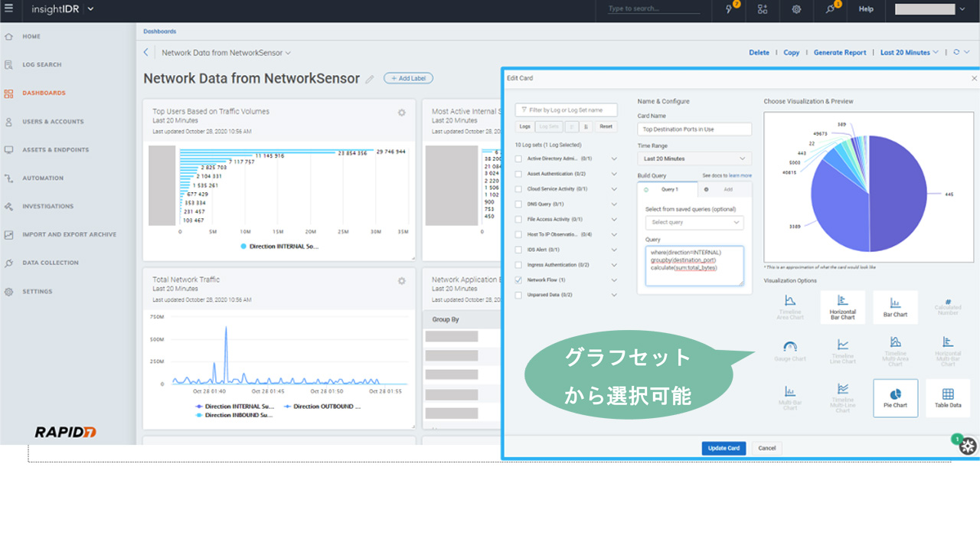Click the Logs filter button

coord(524,126)
